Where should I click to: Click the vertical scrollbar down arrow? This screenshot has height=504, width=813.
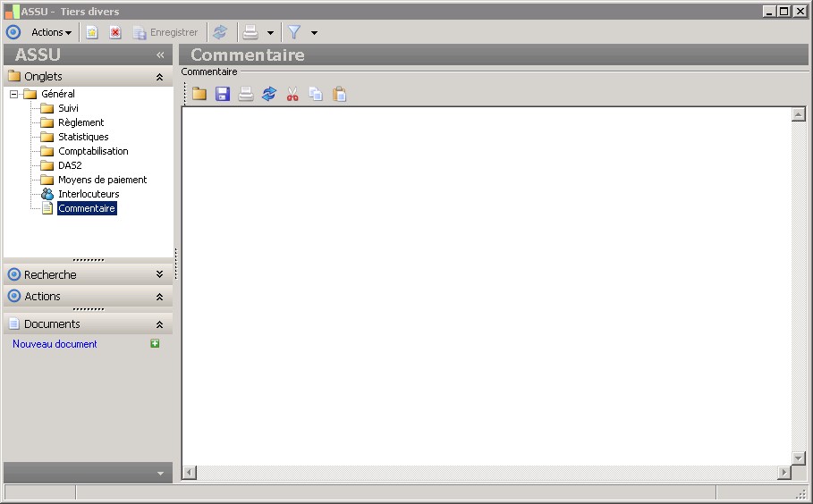[799, 458]
